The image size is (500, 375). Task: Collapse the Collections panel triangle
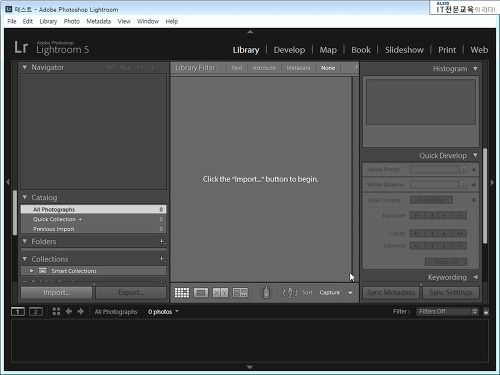coord(25,259)
